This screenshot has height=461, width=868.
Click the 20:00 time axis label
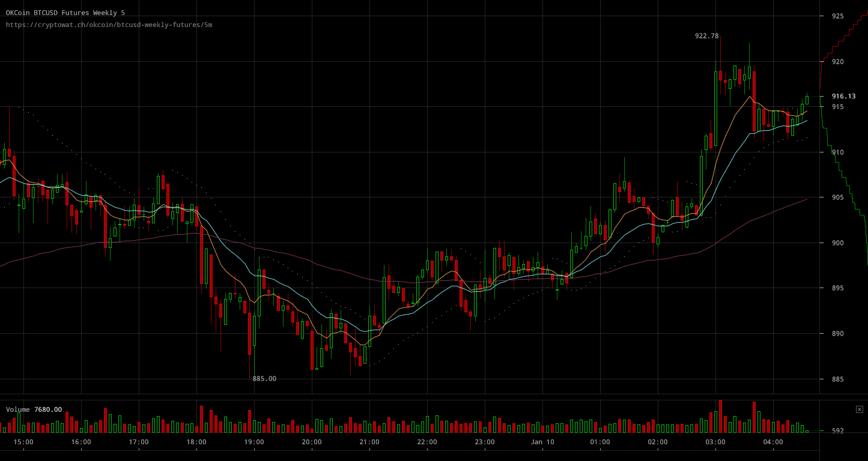pos(312,442)
